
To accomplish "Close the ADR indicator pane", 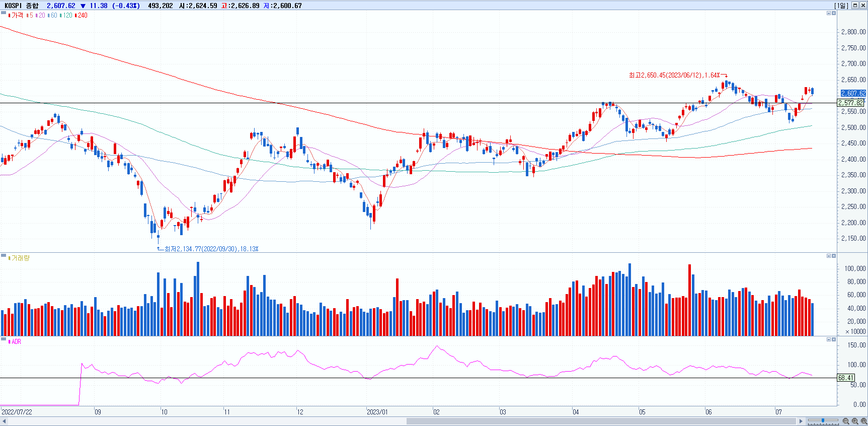I will click(834, 339).
